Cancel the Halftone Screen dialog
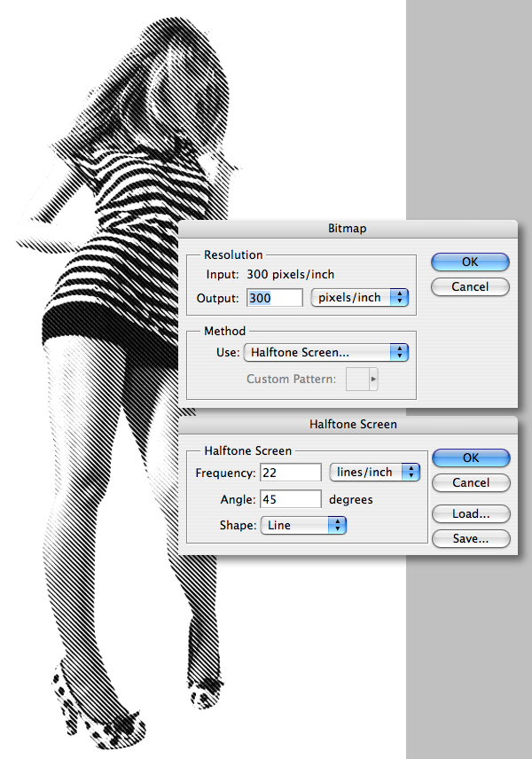 pos(471,482)
